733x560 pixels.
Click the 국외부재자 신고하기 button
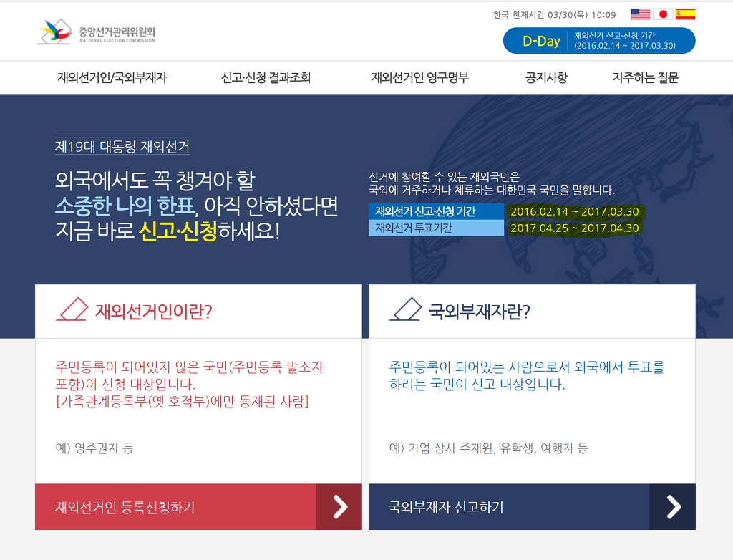coord(532,507)
